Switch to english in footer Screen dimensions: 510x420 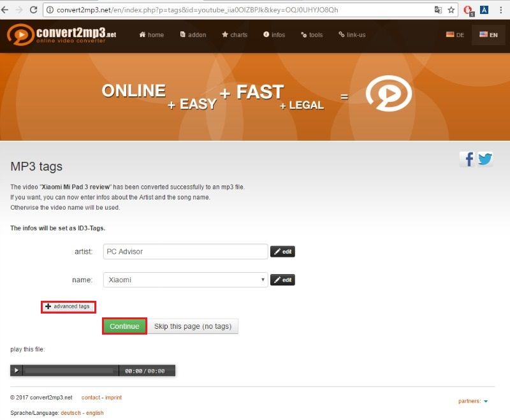[x=94, y=413]
